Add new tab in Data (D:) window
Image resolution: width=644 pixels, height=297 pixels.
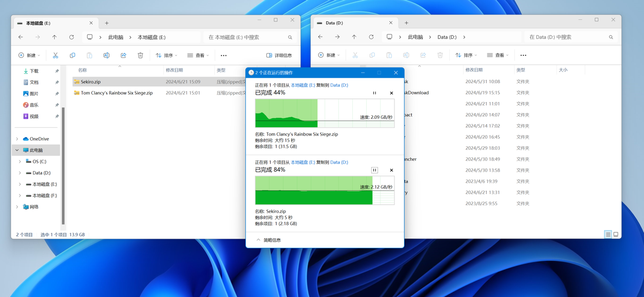406,23
